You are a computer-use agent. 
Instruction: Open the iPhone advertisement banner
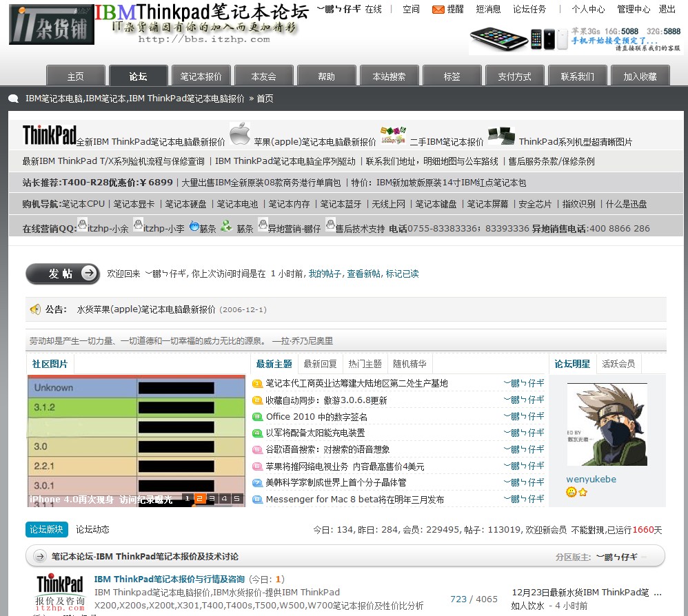(575, 39)
